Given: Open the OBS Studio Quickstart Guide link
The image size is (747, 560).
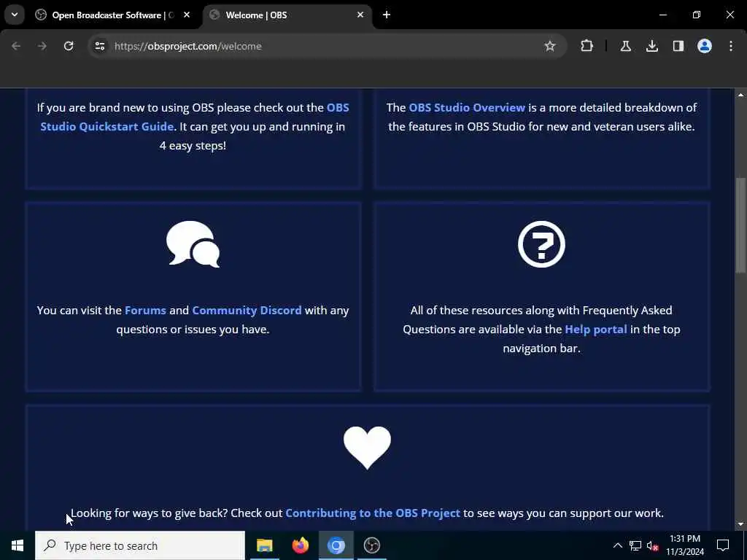Looking at the screenshot, I should [107, 127].
